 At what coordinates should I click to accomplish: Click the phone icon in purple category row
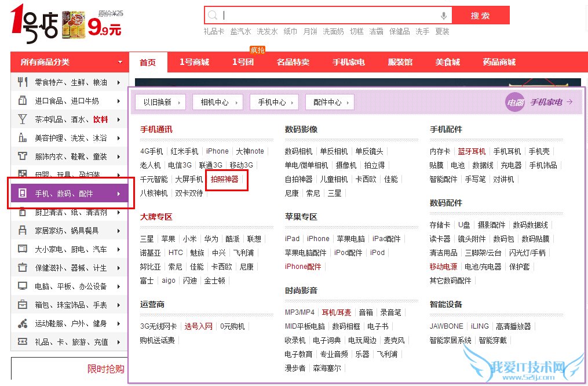23,193
